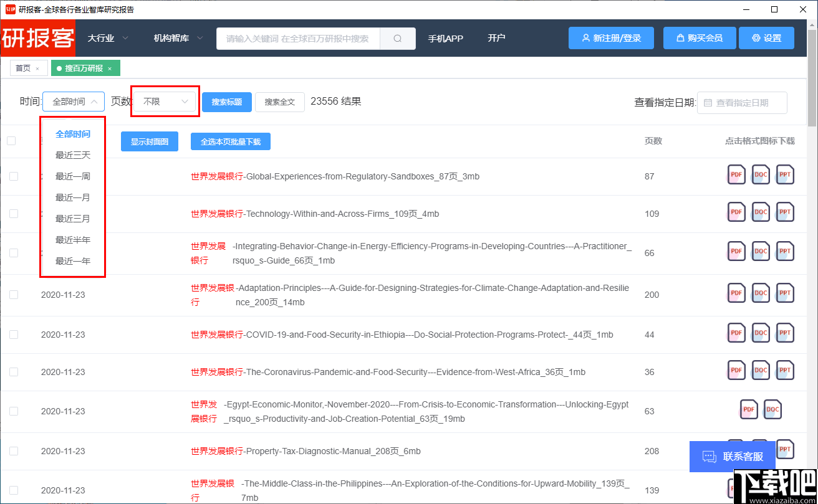Get PPT of Integrating-Behavior-Change energy report

785,252
